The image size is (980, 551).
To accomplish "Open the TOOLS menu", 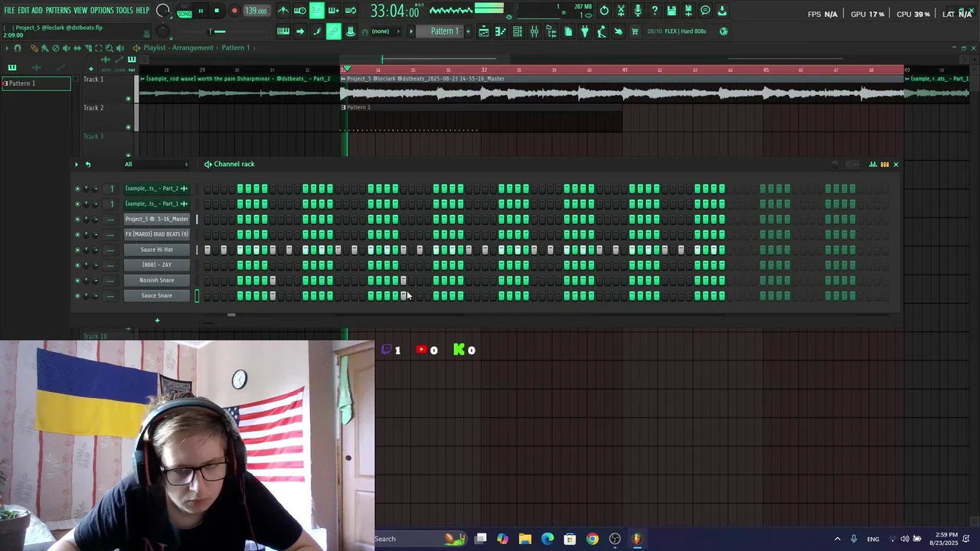I will [x=125, y=11].
